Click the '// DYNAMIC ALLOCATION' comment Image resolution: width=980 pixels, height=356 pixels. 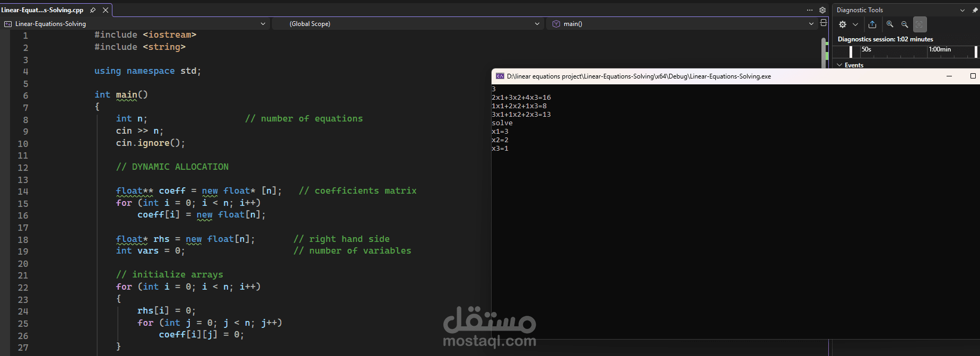pyautogui.click(x=172, y=167)
